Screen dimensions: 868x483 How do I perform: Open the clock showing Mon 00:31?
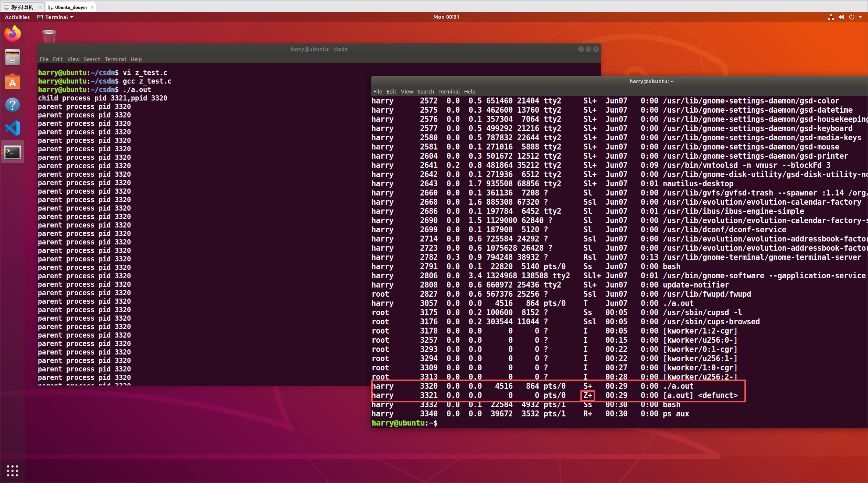pyautogui.click(x=446, y=17)
